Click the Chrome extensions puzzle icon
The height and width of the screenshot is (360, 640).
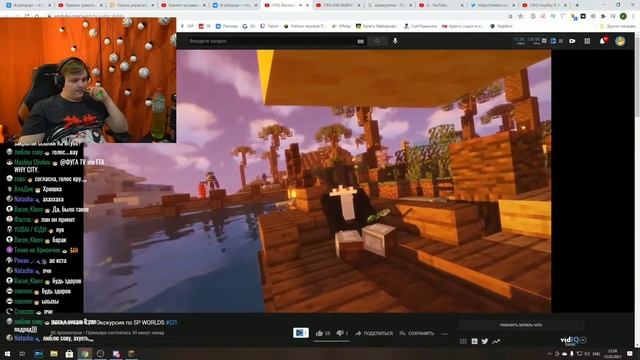click(603, 16)
